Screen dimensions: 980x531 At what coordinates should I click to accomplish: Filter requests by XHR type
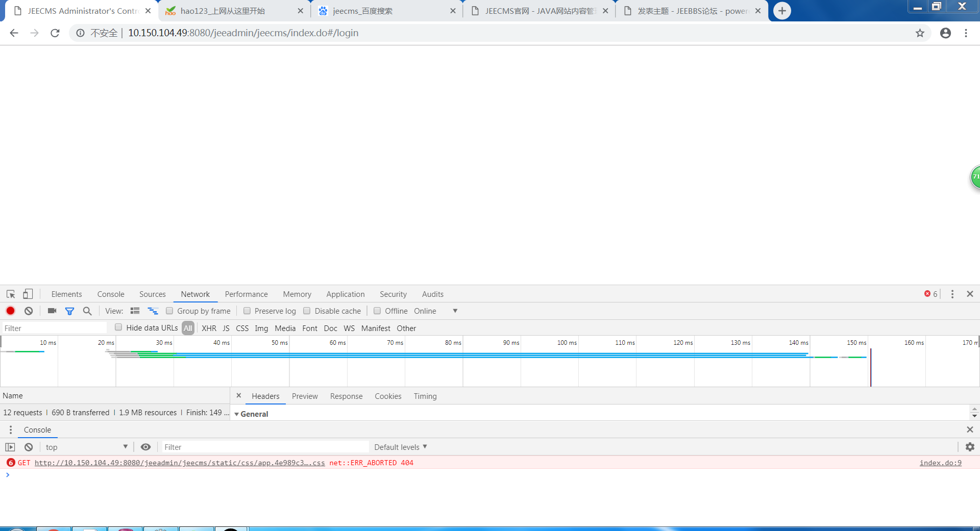209,328
